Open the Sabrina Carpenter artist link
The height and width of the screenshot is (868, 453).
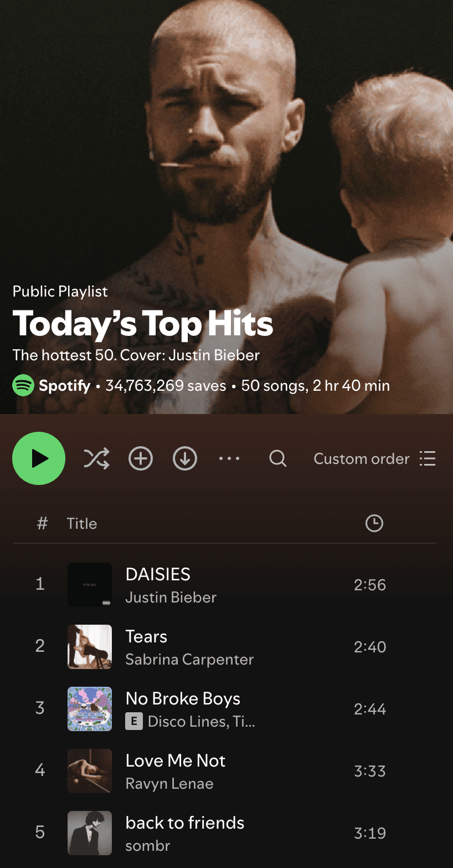(189, 660)
